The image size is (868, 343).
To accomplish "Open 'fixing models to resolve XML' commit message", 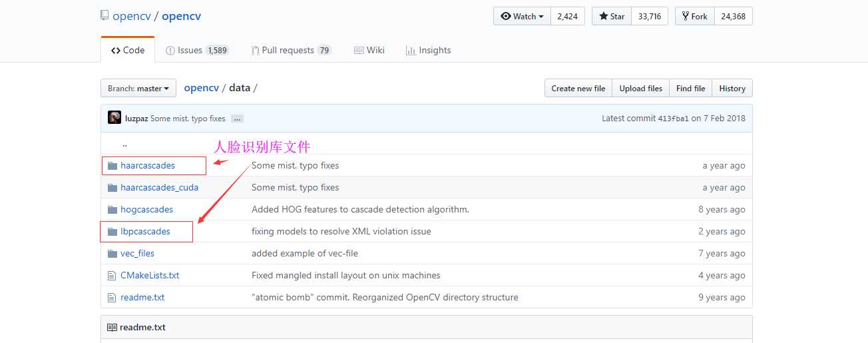I will click(x=341, y=231).
